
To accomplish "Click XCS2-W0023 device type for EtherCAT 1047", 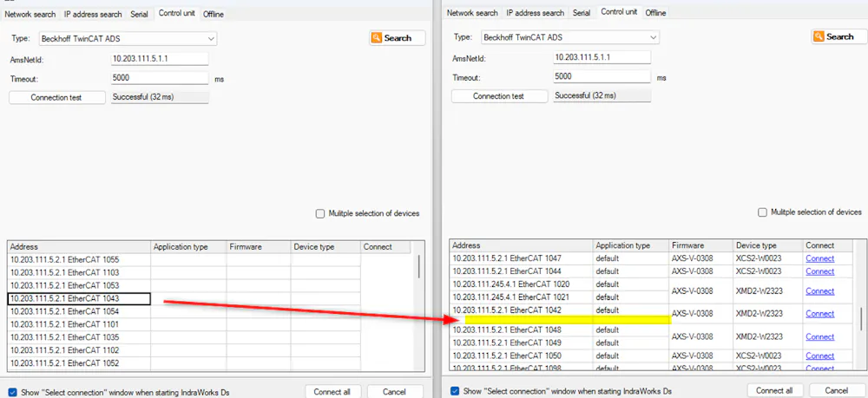I will [x=759, y=258].
